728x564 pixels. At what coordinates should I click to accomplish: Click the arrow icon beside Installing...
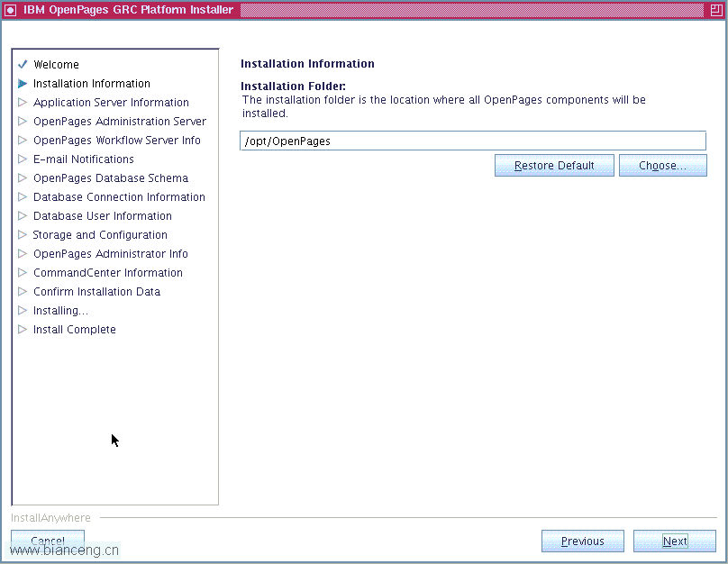coord(23,310)
